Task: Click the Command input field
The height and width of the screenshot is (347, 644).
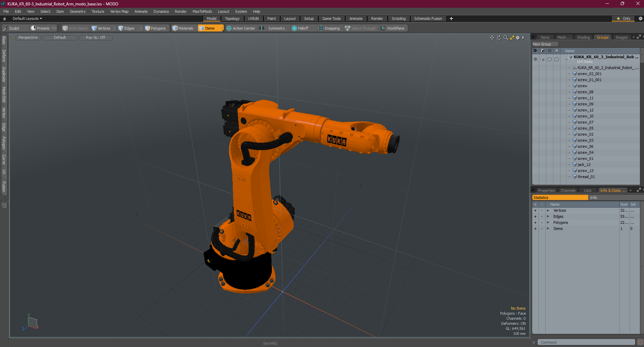Action: pos(586,342)
